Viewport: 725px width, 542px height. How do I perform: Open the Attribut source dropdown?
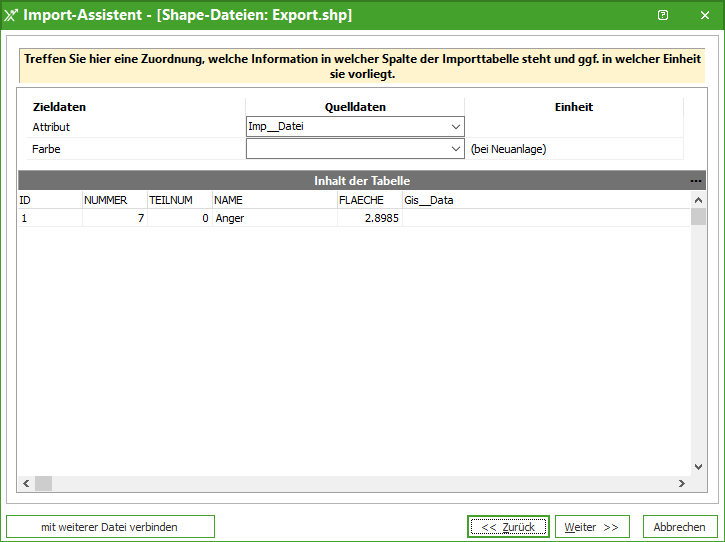455,127
